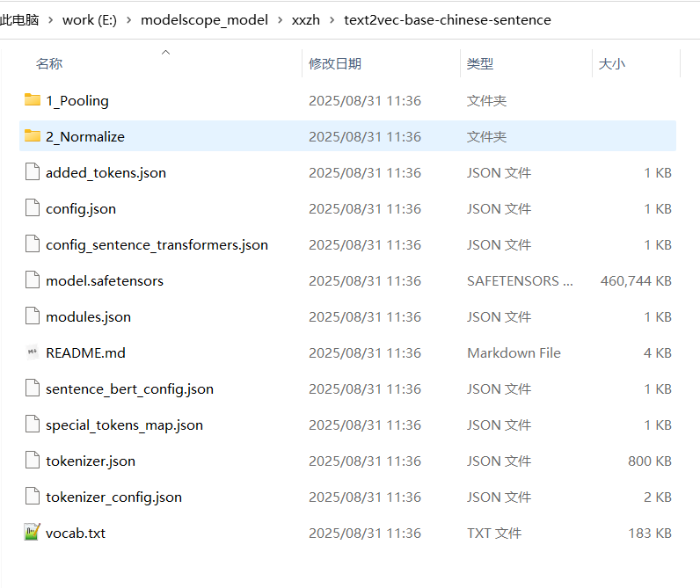This screenshot has height=588, width=700.
Task: Sort by 类型 column header
Action: 480,64
